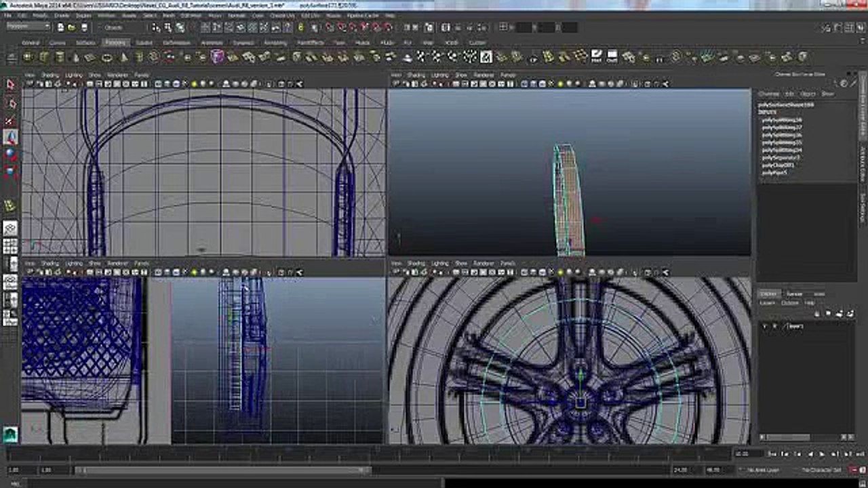
Task: Open the Channels menu in Channel Box
Action: pos(769,94)
